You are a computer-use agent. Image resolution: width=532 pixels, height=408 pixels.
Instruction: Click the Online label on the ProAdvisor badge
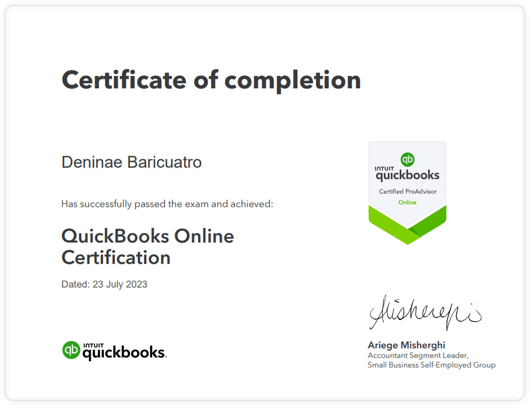(407, 202)
